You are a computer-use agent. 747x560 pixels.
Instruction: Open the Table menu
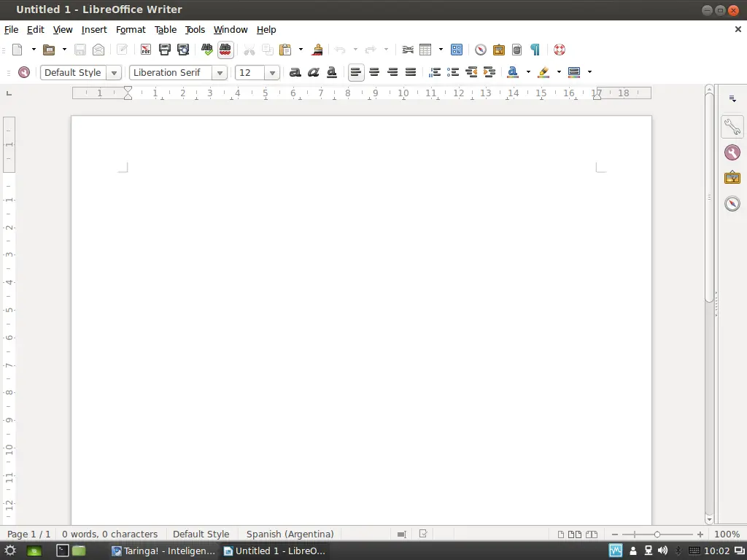tap(166, 29)
